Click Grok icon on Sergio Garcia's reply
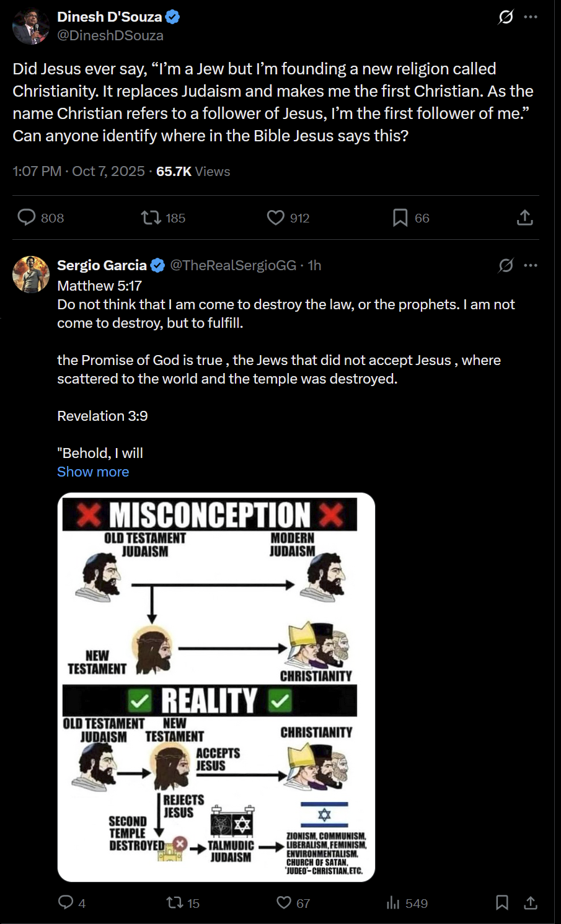561x924 pixels. 506,265
